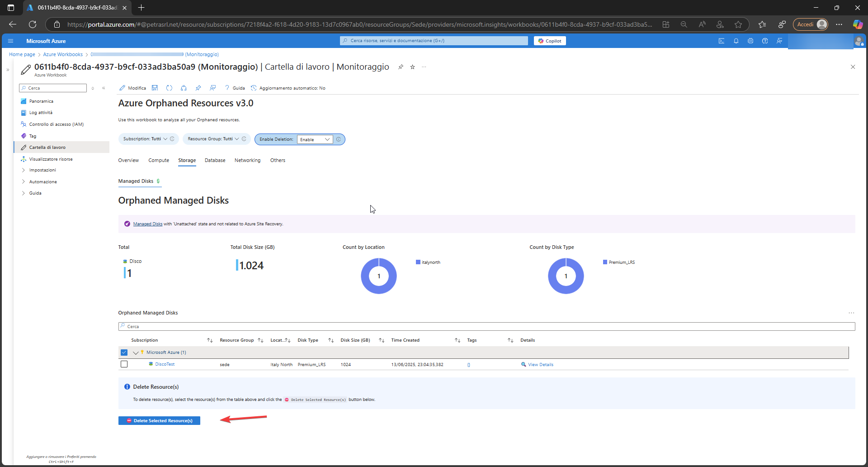Toggle Aggiornamento automatico setting
Image resolution: width=868 pixels, height=467 pixels.
coord(288,88)
